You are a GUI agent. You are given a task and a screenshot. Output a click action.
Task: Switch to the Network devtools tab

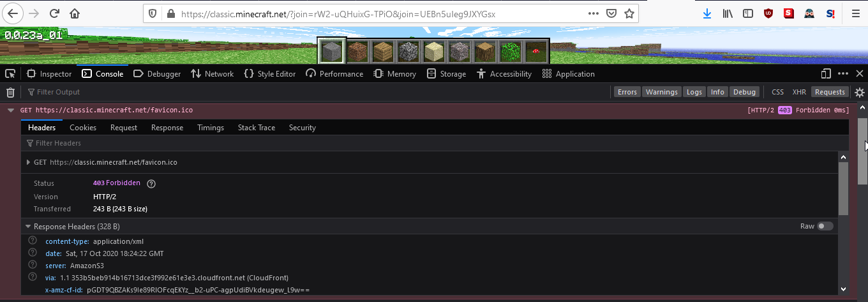pos(213,74)
